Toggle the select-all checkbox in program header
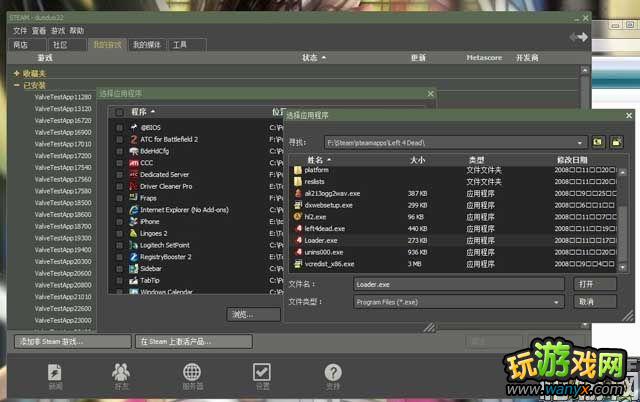The image size is (640, 402). tap(119, 112)
